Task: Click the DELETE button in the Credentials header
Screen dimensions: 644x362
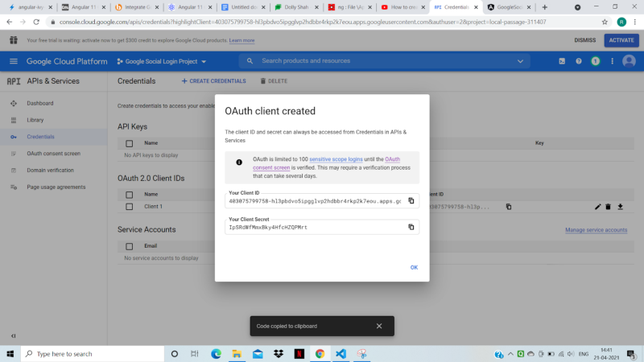Action: click(x=274, y=81)
